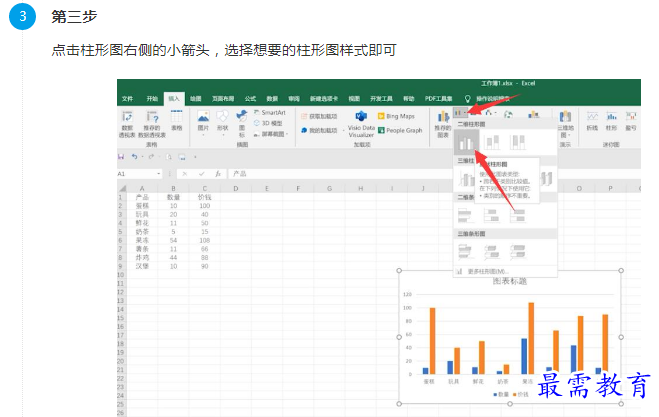Select the 100% stacked column chart

[517, 143]
